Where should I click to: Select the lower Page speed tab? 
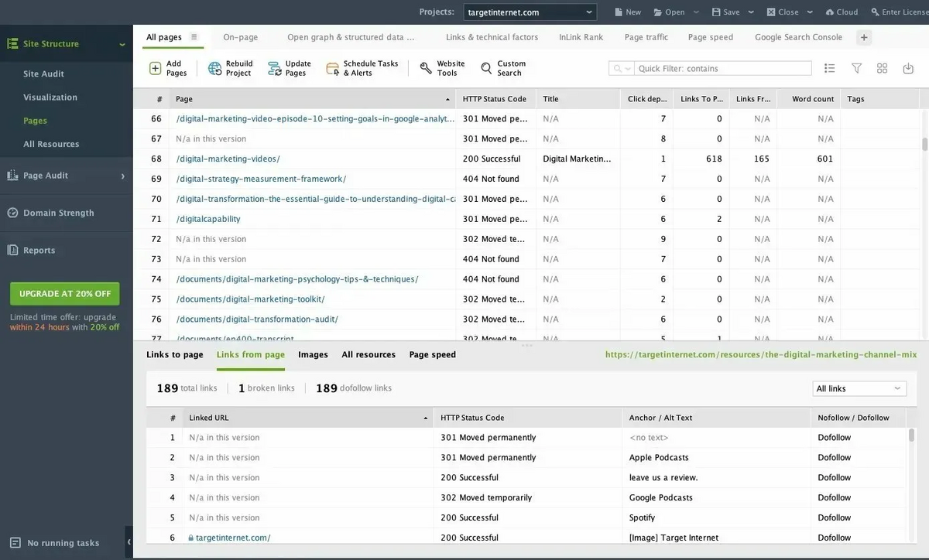tap(432, 354)
